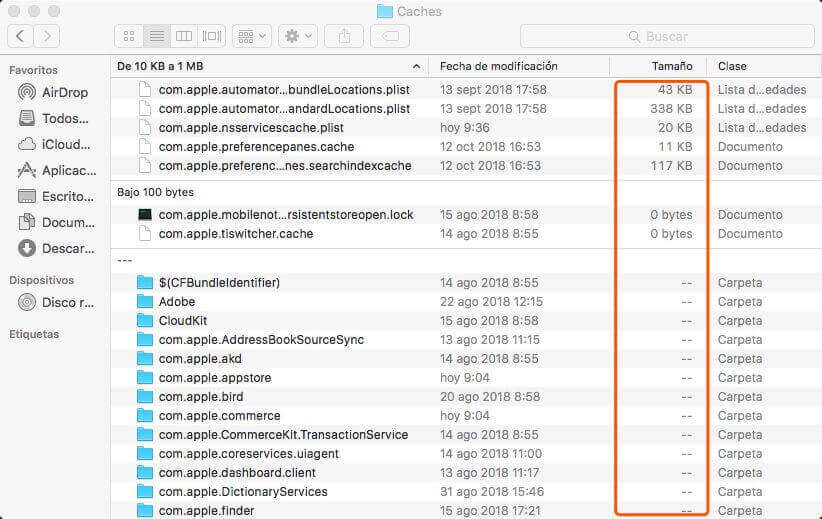Click the Share toolbar button

click(x=344, y=36)
